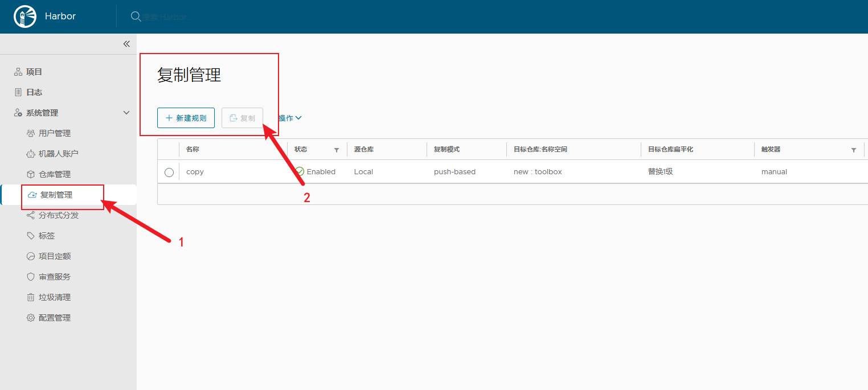868x390 pixels.
Task: Click the search magnifier icon
Action: pyautogui.click(x=136, y=17)
